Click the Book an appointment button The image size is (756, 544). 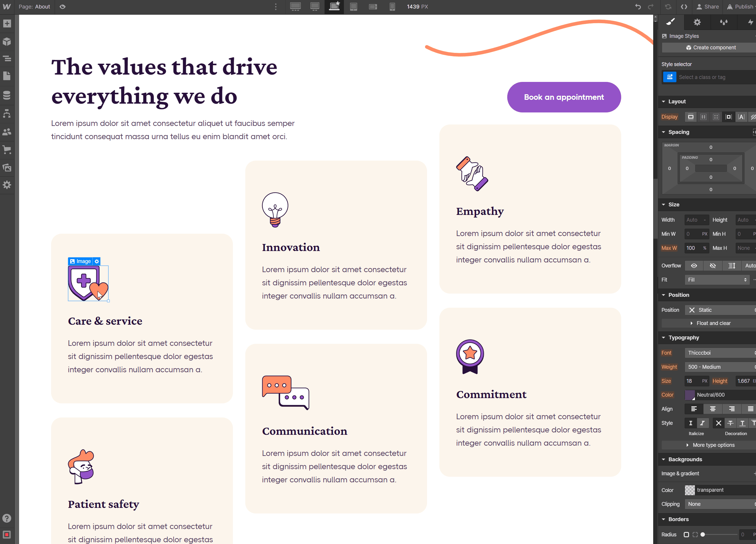click(564, 97)
